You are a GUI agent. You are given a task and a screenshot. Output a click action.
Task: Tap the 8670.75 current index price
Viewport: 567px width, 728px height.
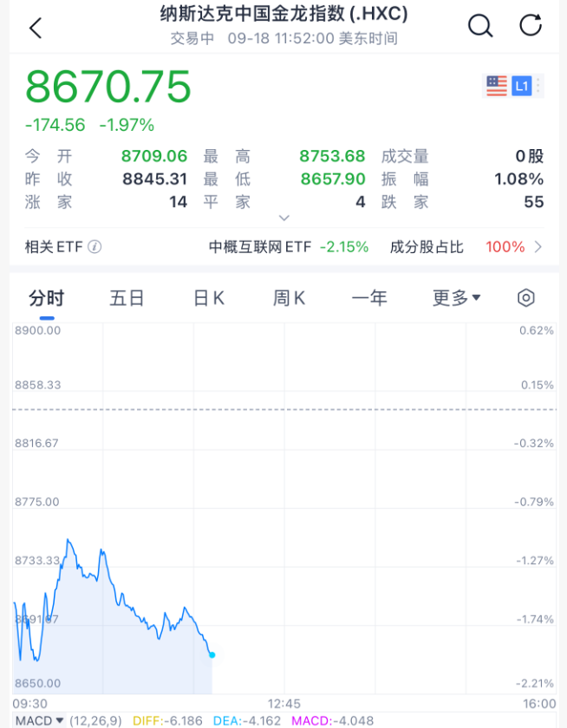108,88
